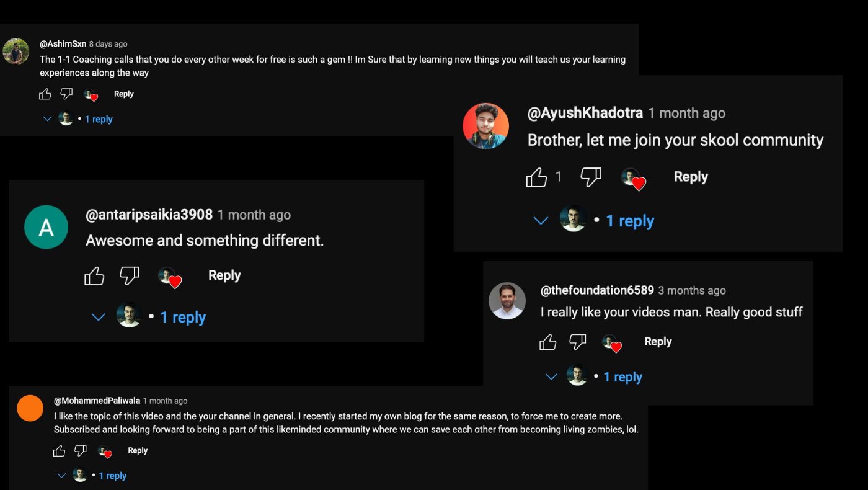Expand replies under @AyushKhadotra's comment
Image resolution: width=868 pixels, height=490 pixels.
point(629,221)
